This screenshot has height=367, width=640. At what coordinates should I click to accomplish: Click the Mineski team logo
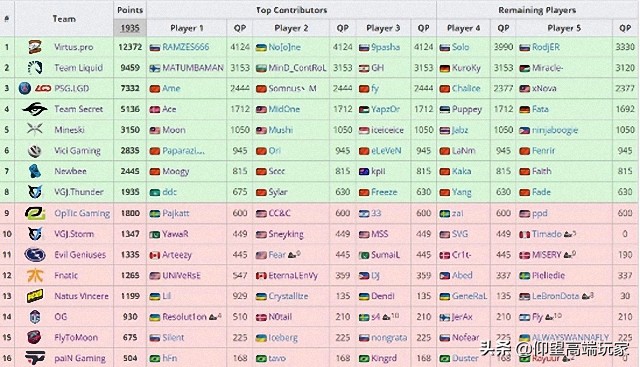coord(35,130)
